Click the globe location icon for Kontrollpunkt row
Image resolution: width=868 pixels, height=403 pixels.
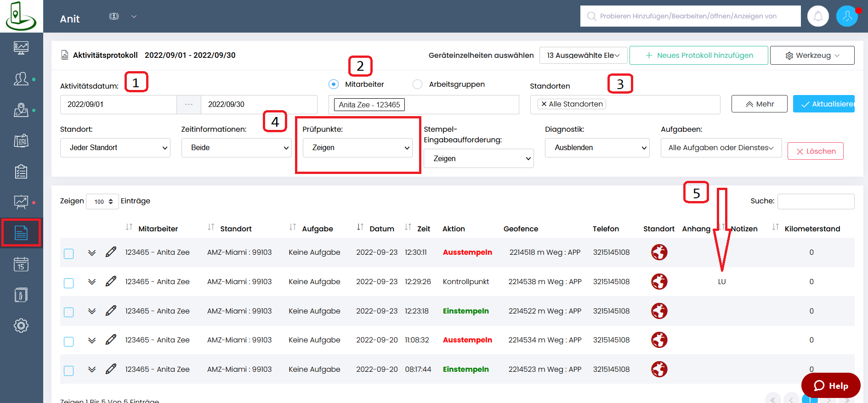659,281
